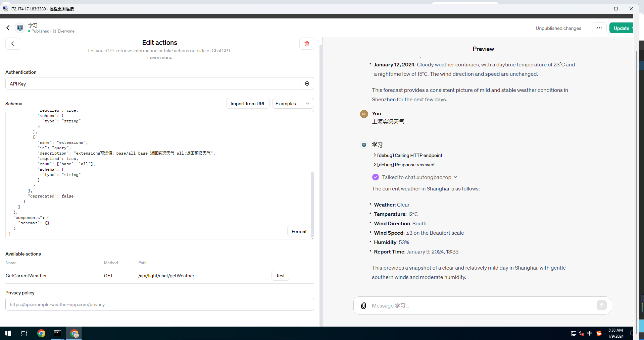Click the Format schema button

tap(299, 231)
